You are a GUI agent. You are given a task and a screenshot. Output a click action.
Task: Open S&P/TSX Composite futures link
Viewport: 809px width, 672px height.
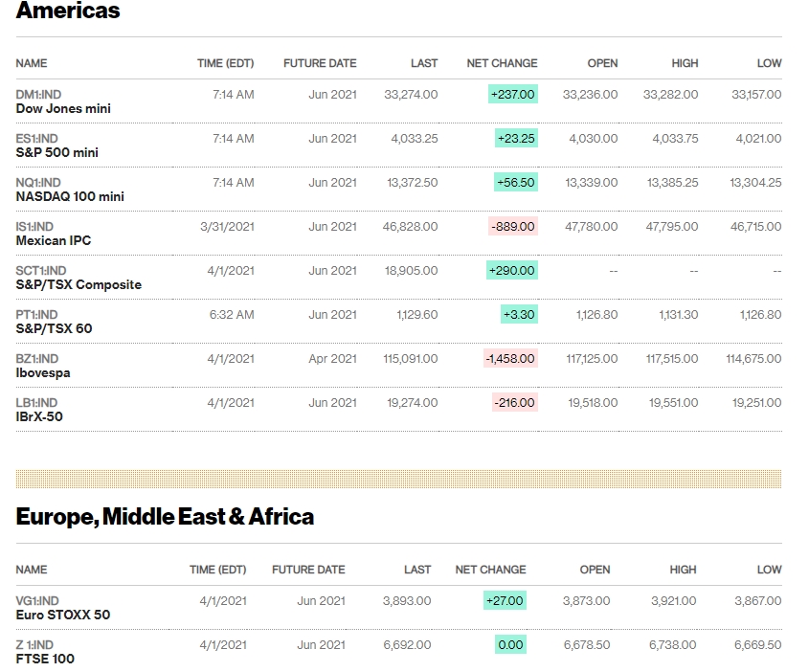click(x=79, y=285)
